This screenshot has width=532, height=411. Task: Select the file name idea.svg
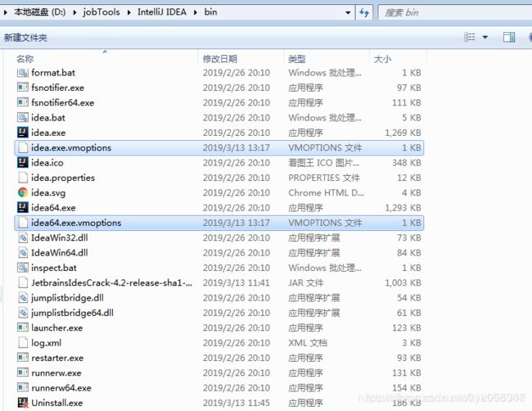[x=48, y=192]
